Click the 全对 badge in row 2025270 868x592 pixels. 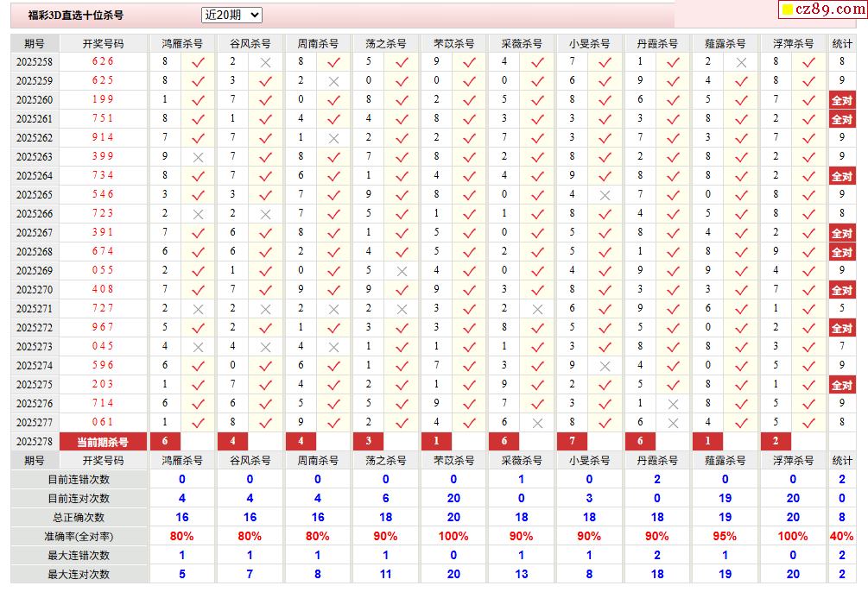842,290
